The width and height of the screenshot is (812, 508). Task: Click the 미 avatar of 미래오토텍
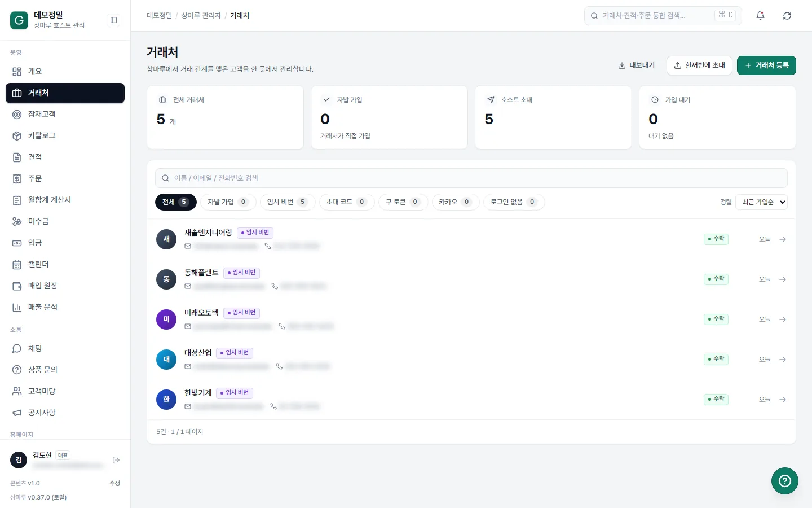(x=166, y=319)
